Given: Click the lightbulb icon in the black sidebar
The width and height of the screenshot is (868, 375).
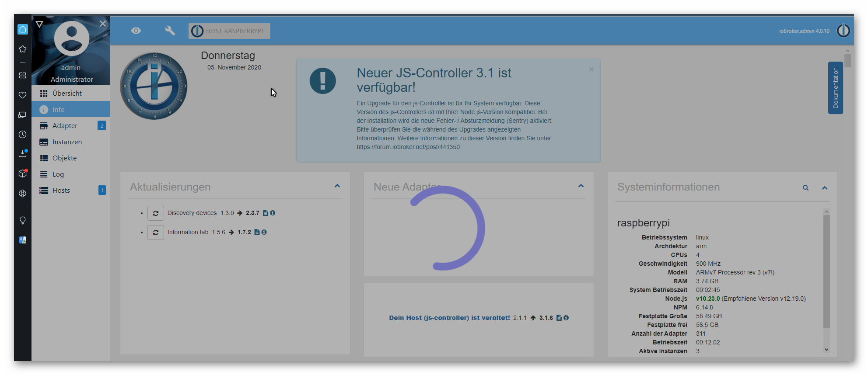Looking at the screenshot, I should [23, 220].
